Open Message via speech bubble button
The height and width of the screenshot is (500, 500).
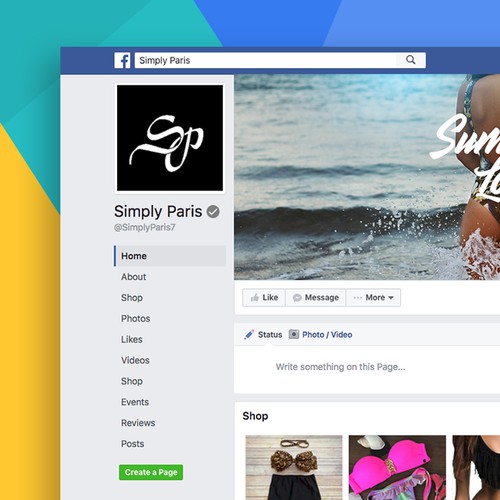click(316, 298)
